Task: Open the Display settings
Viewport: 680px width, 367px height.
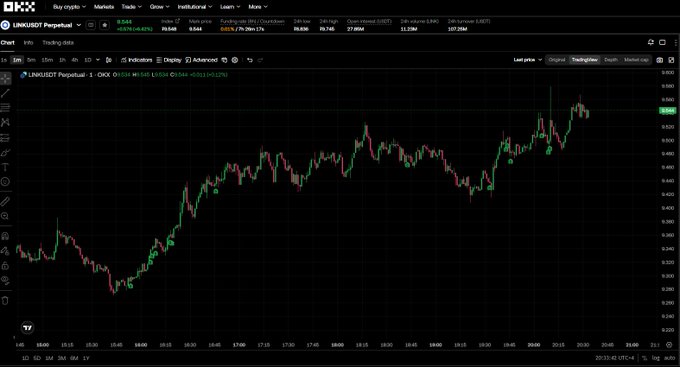Action: (169, 60)
